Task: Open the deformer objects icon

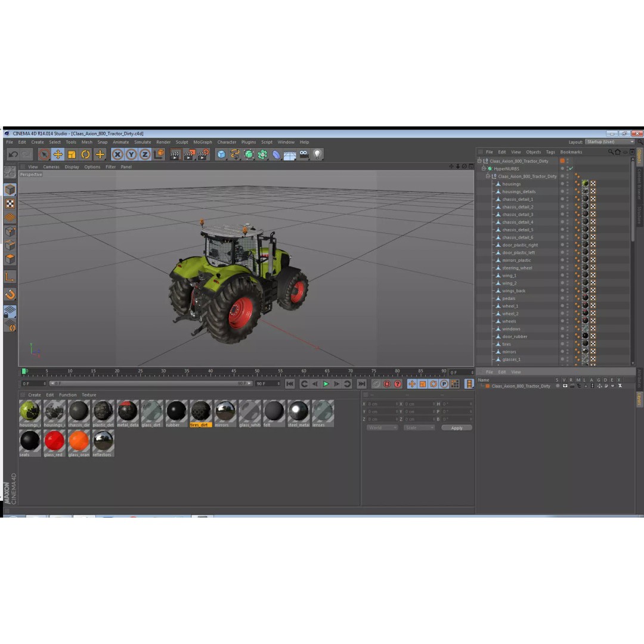Action: 277,154
